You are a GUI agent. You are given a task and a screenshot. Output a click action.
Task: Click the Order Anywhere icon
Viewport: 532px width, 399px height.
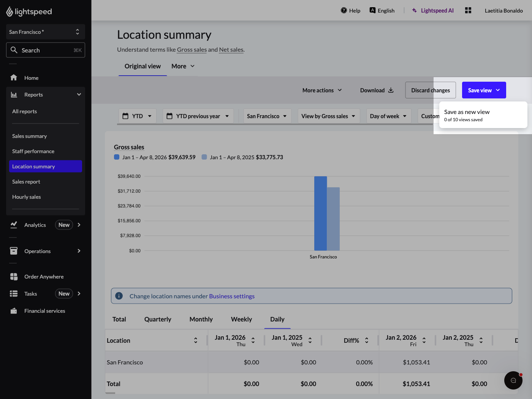point(14,277)
